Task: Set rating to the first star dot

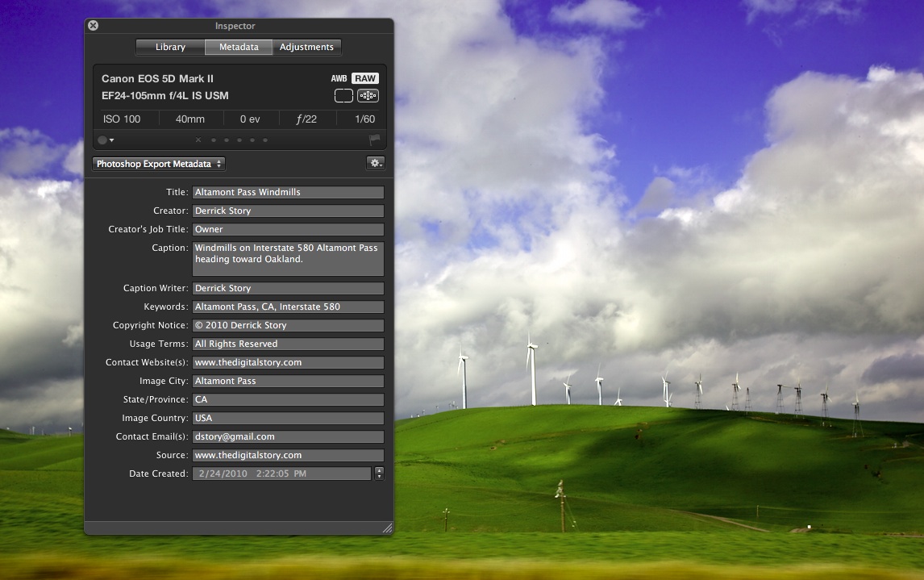Action: (213, 140)
